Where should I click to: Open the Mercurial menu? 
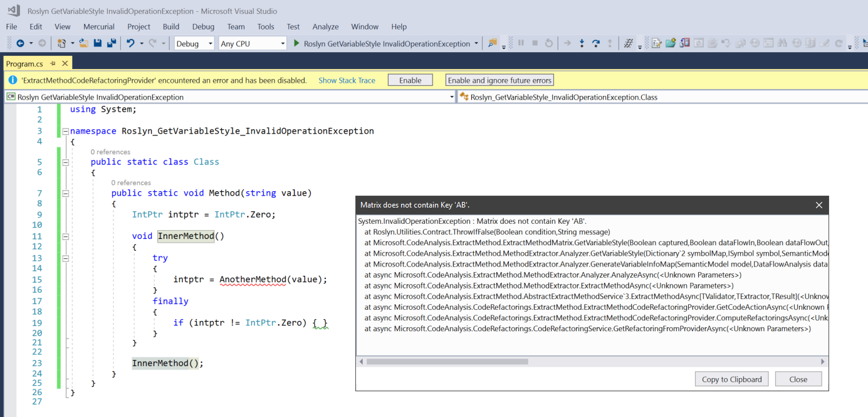pyautogui.click(x=98, y=26)
